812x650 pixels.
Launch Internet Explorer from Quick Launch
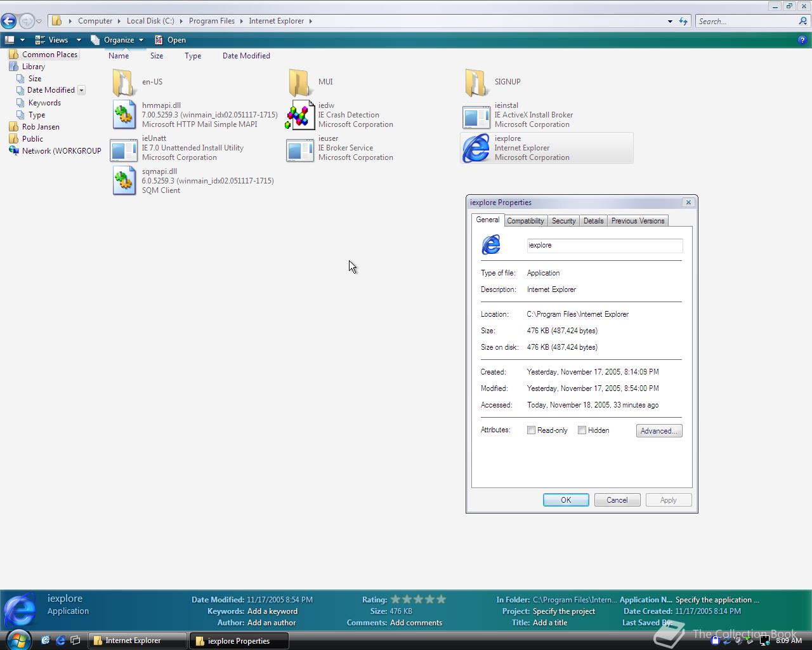pos(60,640)
